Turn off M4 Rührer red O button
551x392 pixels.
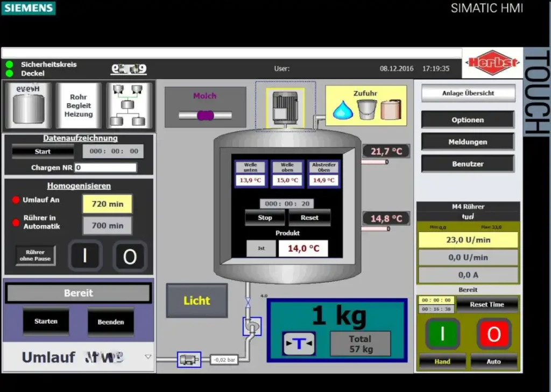pyautogui.click(x=494, y=333)
